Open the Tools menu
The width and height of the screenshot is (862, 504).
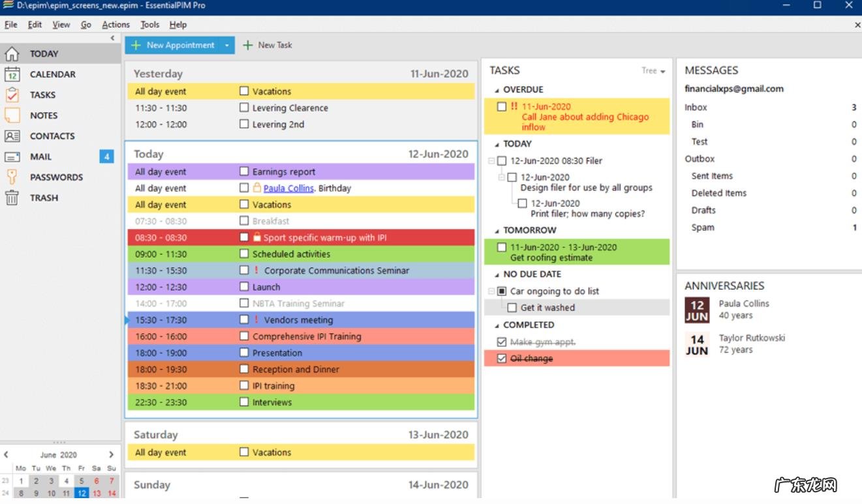pos(149,25)
